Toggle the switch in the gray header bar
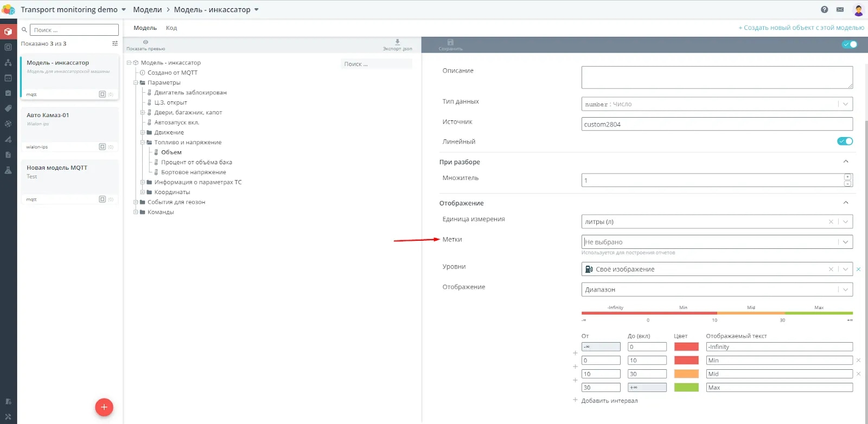 [850, 44]
